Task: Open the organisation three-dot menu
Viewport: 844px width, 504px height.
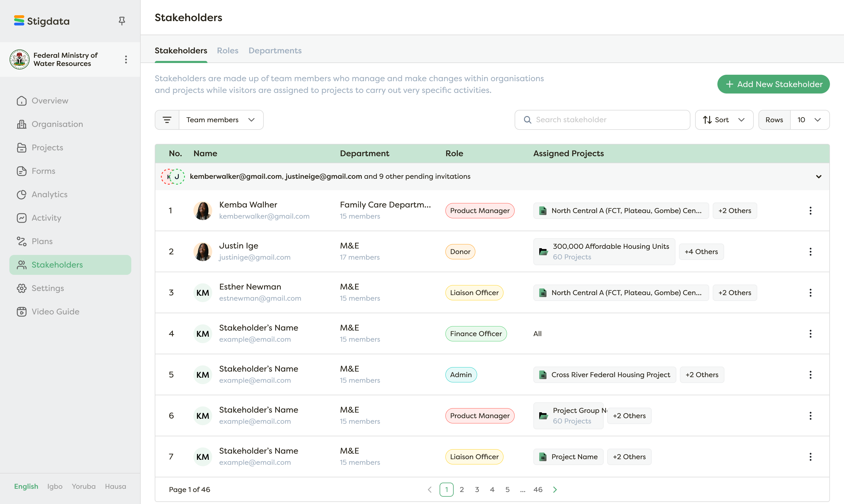Action: pos(126,59)
